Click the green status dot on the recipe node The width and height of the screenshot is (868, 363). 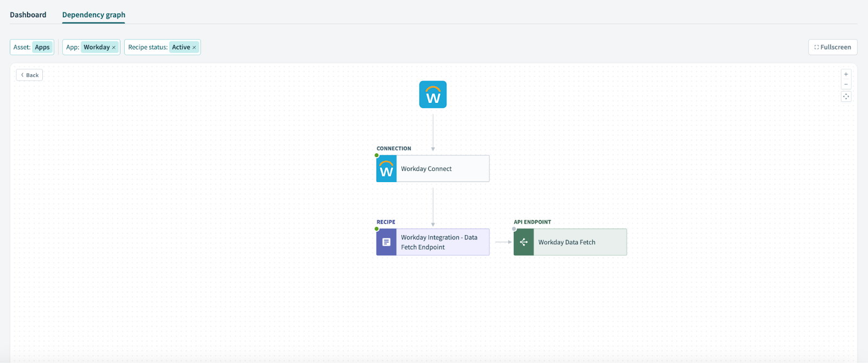376,229
